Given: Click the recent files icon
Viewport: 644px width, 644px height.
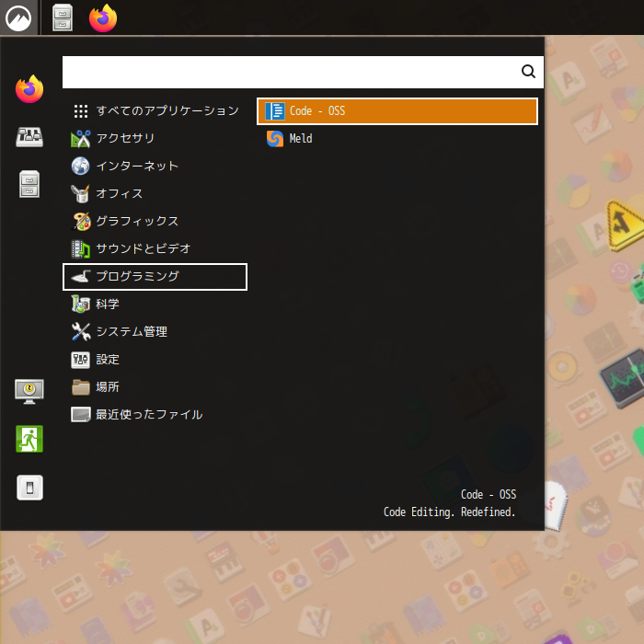Looking at the screenshot, I should coord(81,415).
